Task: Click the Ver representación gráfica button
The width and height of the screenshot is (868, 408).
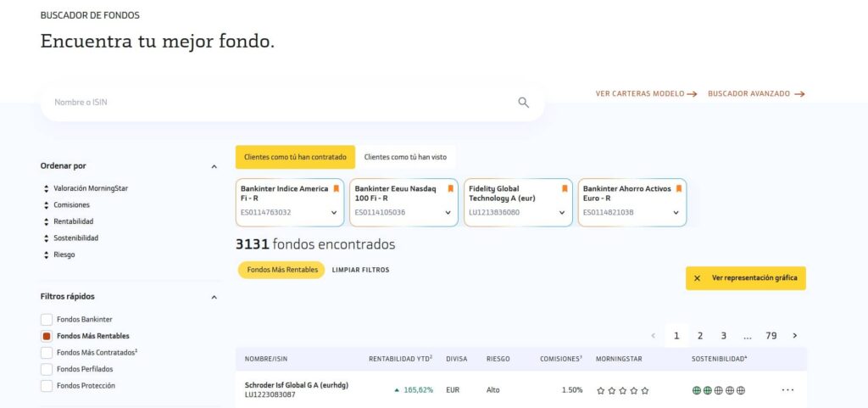Action: (x=746, y=278)
